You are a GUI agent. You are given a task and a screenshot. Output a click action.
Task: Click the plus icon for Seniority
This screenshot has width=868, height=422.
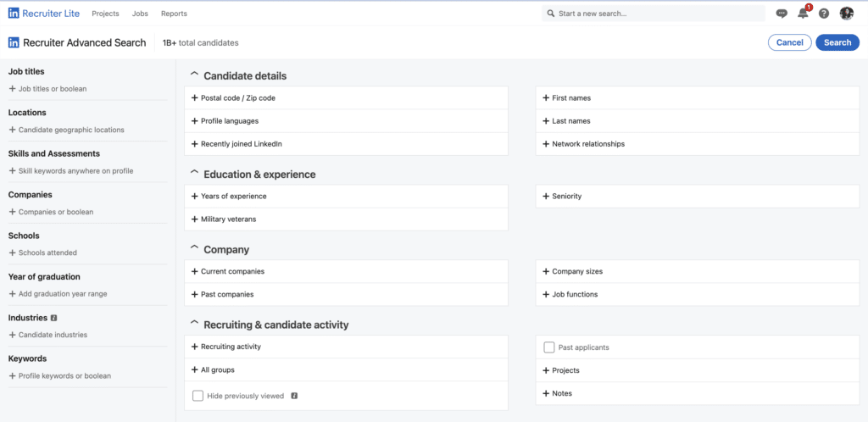(x=546, y=197)
